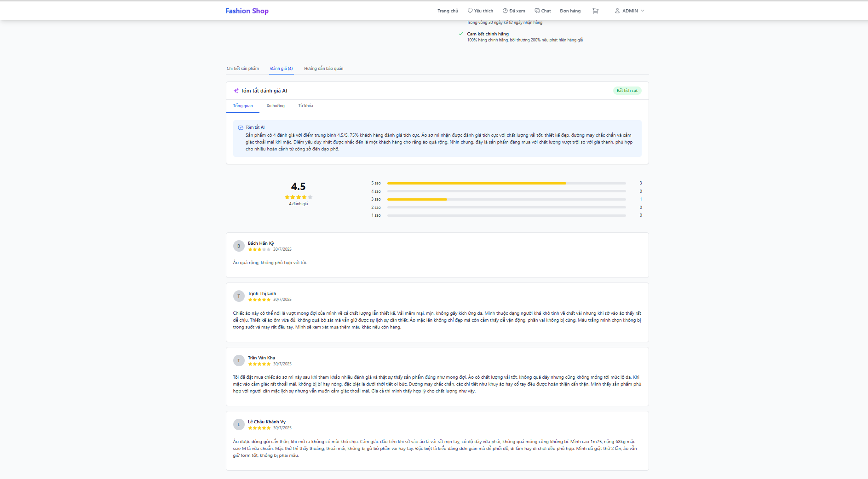Open Chat via its speech bubble icon
The image size is (868, 479).
click(537, 11)
